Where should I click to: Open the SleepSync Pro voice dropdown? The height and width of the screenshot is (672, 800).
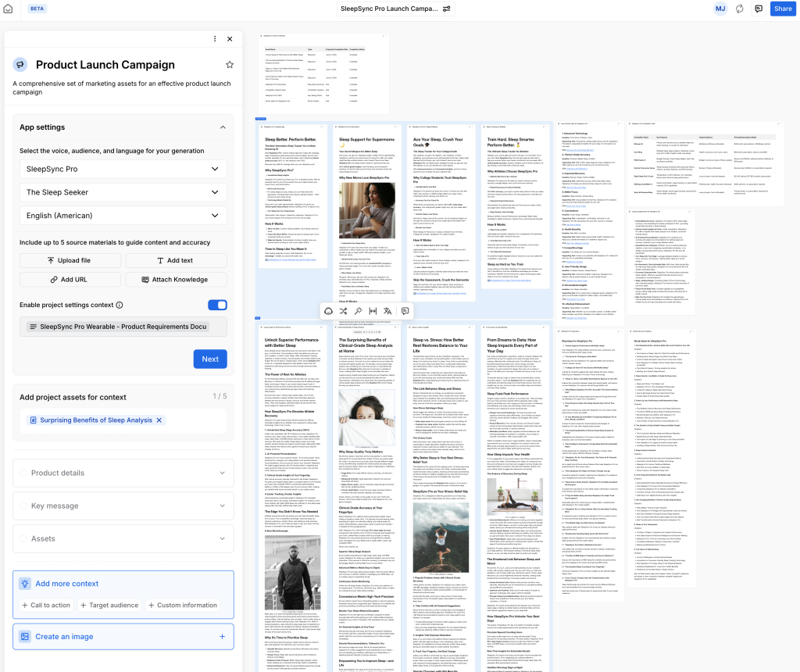(123, 169)
